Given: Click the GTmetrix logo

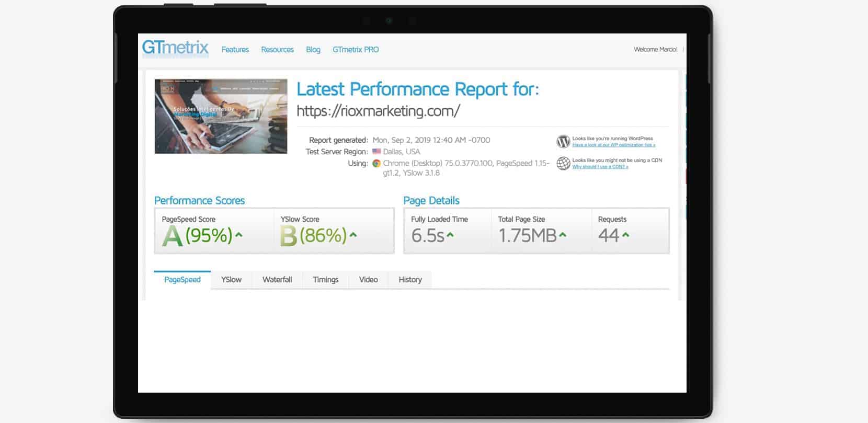Looking at the screenshot, I should (175, 48).
